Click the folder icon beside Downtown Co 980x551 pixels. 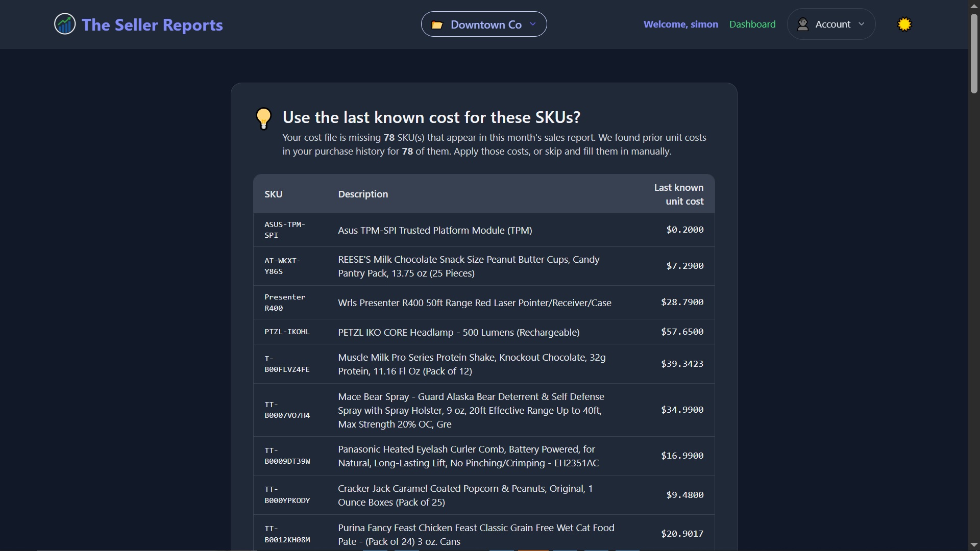(x=437, y=25)
